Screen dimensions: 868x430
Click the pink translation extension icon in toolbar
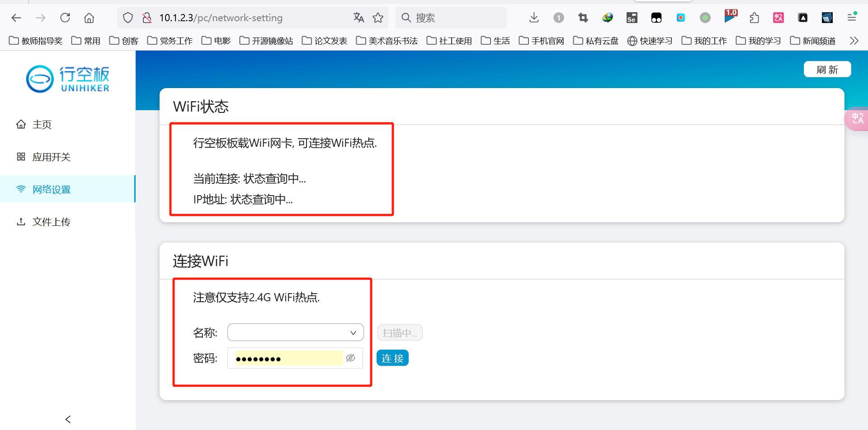coord(778,18)
